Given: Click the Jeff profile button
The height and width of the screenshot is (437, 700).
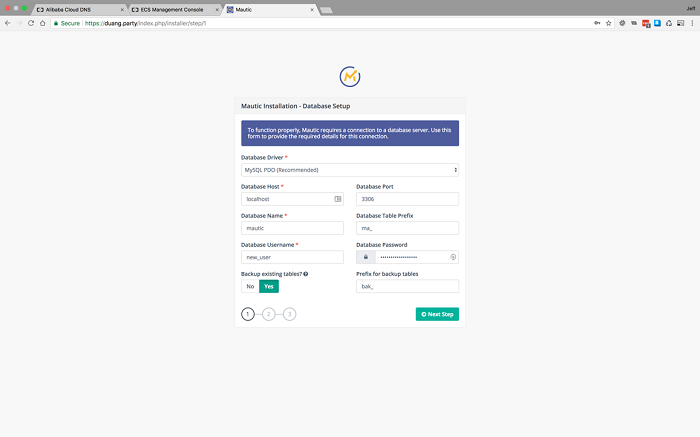Looking at the screenshot, I should pyautogui.click(x=690, y=8).
